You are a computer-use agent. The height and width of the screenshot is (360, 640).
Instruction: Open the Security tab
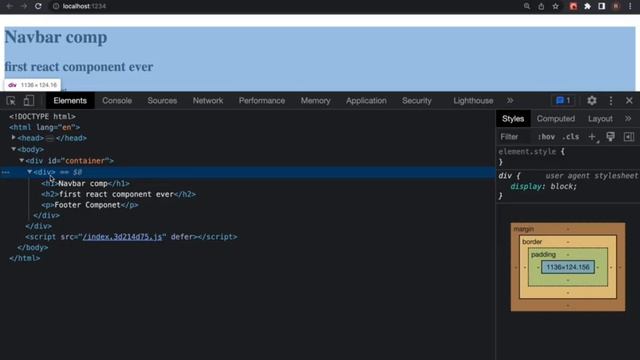[x=416, y=100]
